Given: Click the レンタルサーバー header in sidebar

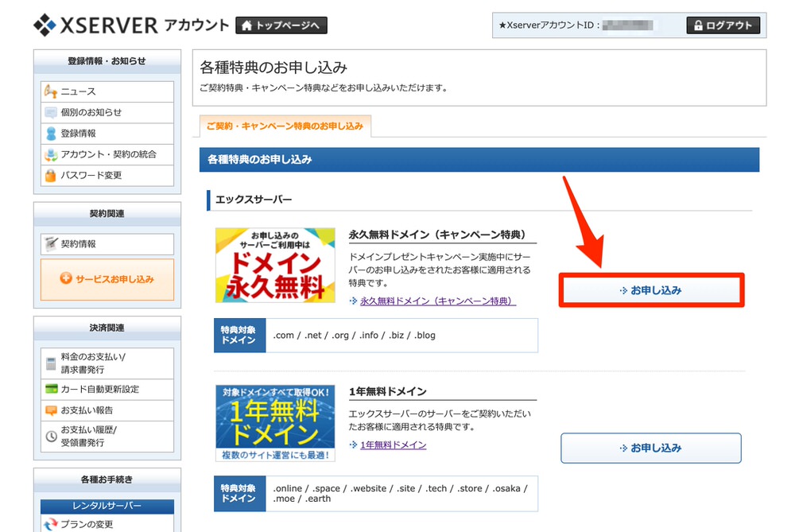Looking at the screenshot, I should tap(107, 506).
